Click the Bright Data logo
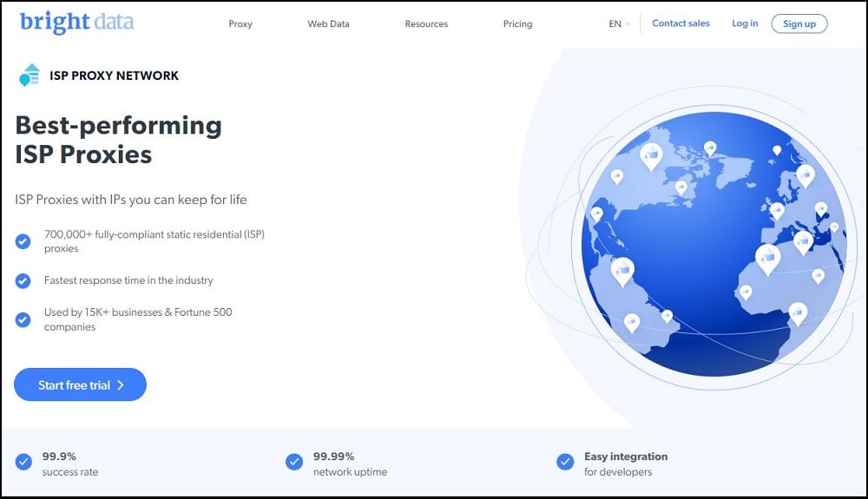The height and width of the screenshot is (499, 868). 76,22
